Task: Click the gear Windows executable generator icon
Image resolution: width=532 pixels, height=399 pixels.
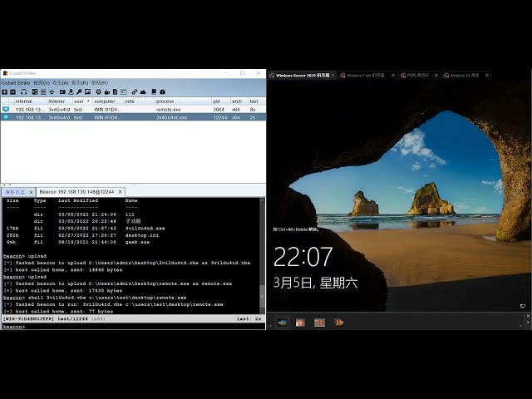Action: click(x=98, y=92)
